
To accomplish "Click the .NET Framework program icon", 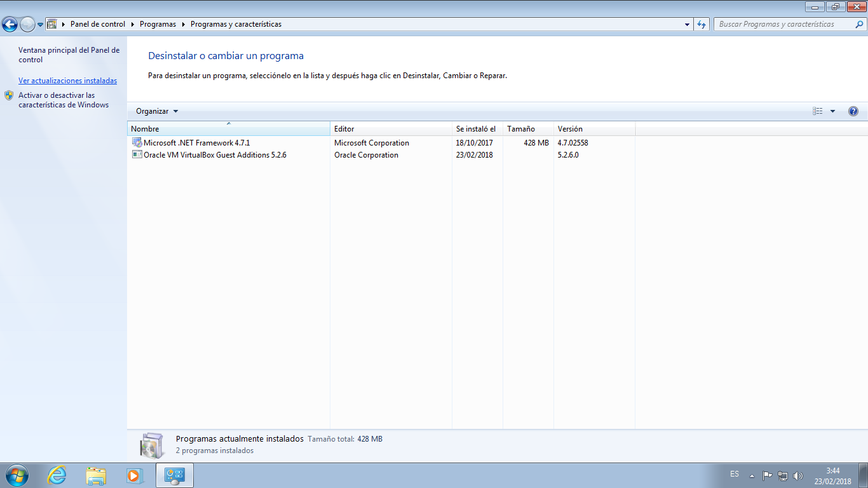I will (137, 143).
